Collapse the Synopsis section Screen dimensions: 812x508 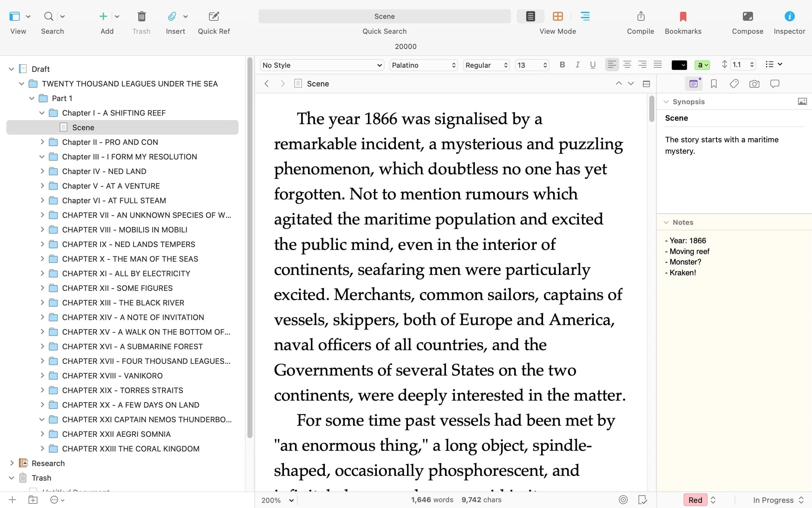tap(666, 101)
